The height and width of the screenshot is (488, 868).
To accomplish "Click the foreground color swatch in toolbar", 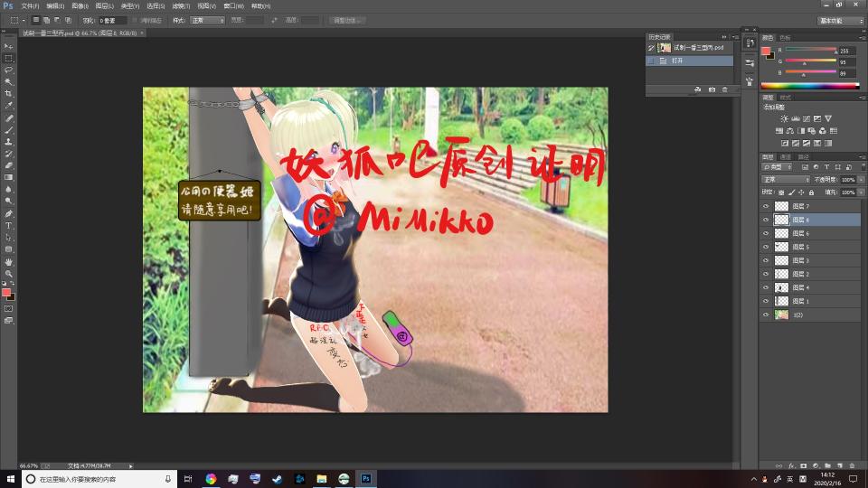I will point(6,292).
